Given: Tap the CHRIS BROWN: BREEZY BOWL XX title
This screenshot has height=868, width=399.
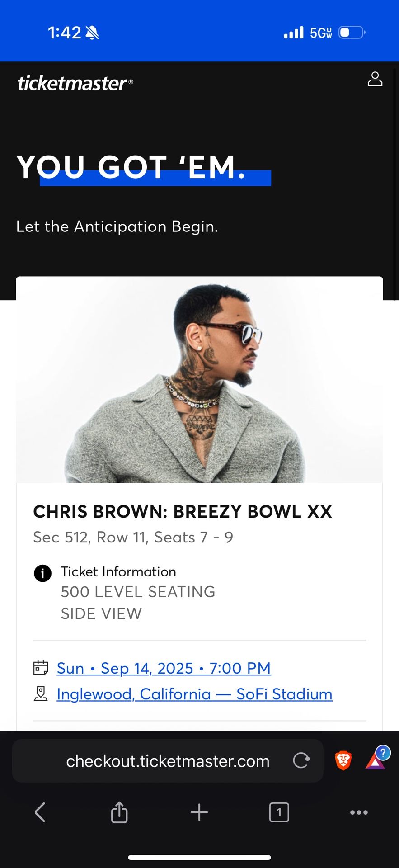Looking at the screenshot, I should coord(183,512).
